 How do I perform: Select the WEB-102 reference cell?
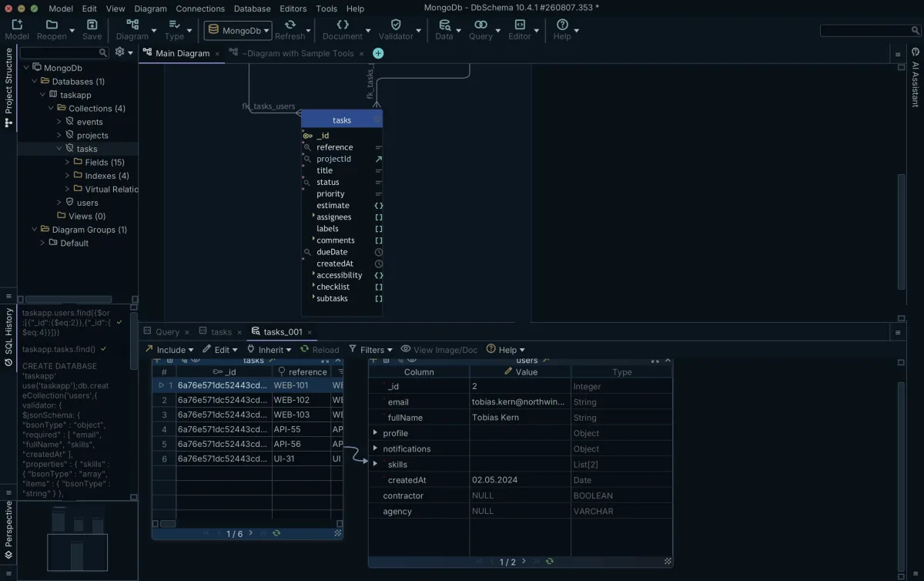tap(300, 400)
